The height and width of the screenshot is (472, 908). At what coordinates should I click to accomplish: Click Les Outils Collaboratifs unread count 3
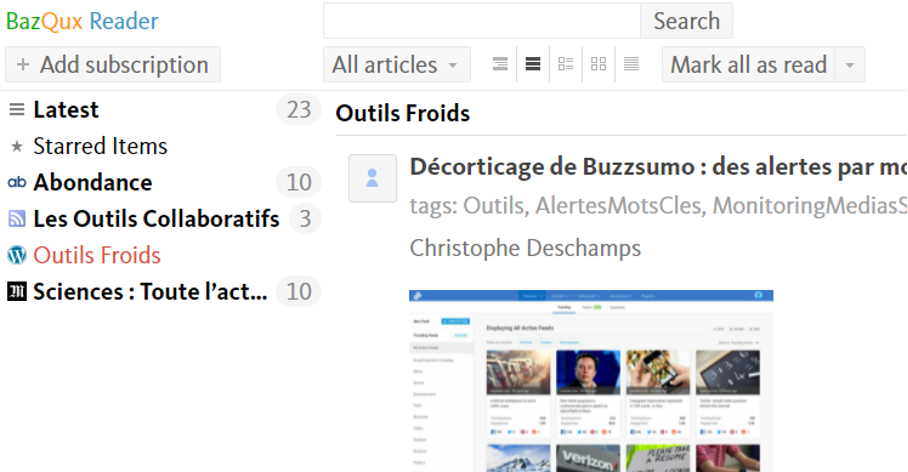(305, 219)
